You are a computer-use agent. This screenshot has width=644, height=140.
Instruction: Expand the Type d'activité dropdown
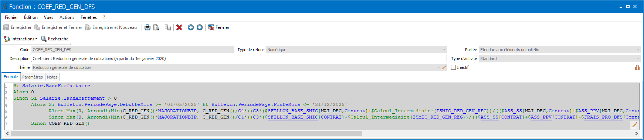[638, 59]
